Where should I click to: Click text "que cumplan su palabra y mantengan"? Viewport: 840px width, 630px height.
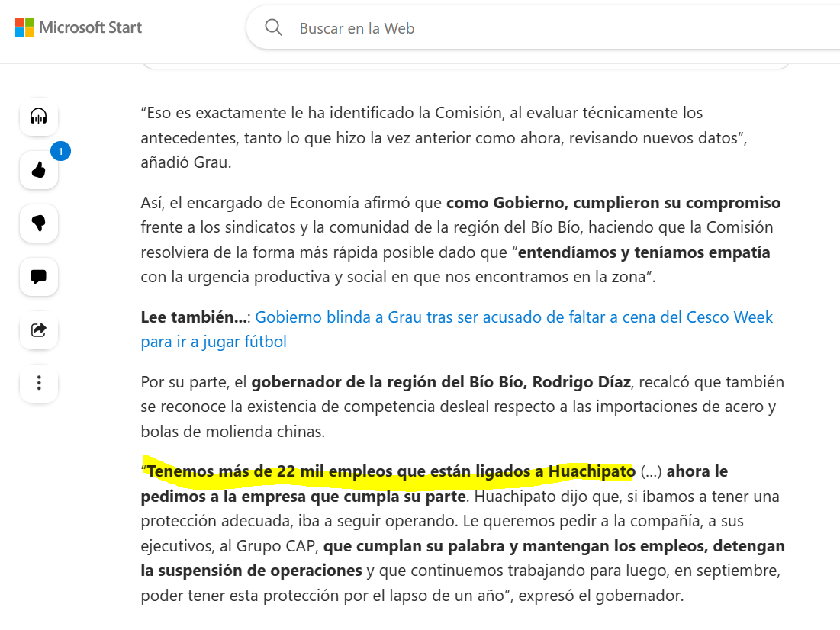[467, 546]
